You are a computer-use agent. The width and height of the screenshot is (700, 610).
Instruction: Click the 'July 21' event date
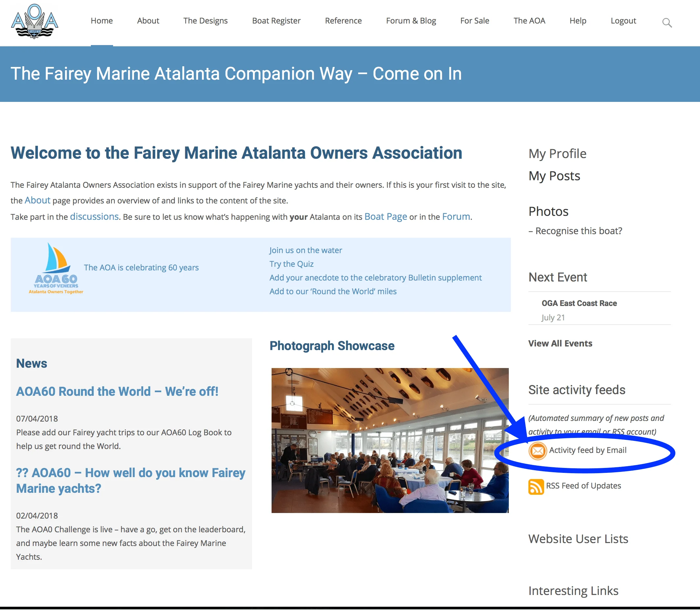point(553,318)
